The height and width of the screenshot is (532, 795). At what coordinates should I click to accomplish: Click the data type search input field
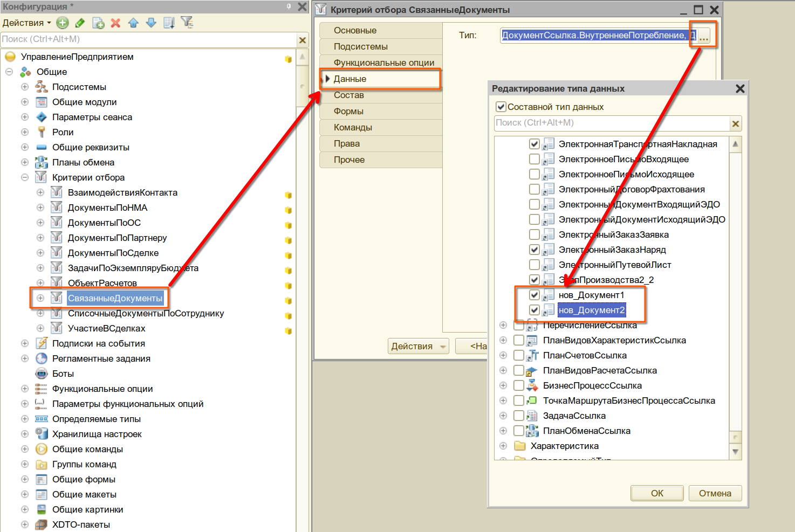click(612, 123)
